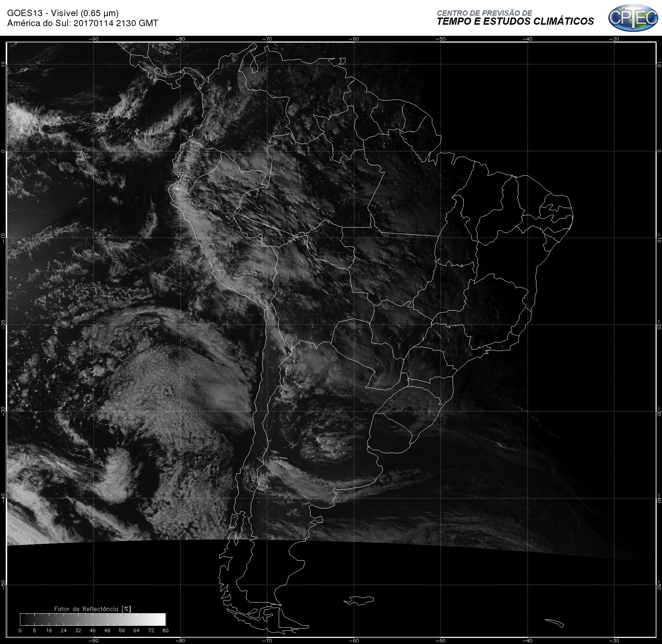This screenshot has height=644, width=662.
Task: Click the '40' tick on reflectance scale
Action: (93, 630)
